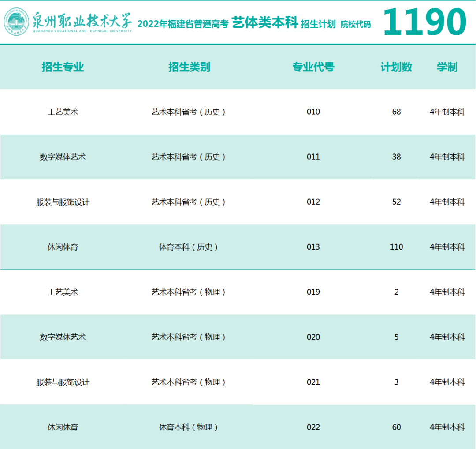Click the major code 019
The image size is (476, 449).
point(313,292)
